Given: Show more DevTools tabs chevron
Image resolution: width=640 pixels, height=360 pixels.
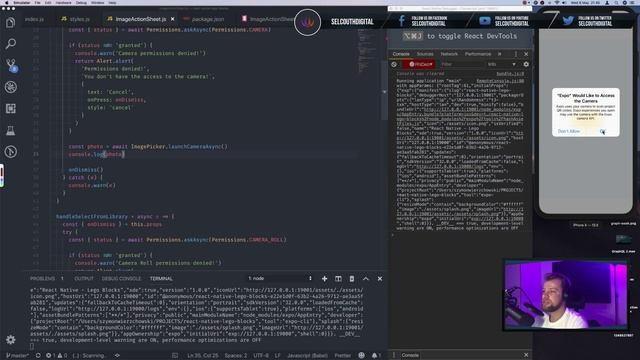Looking at the screenshot, I should coord(500,54).
